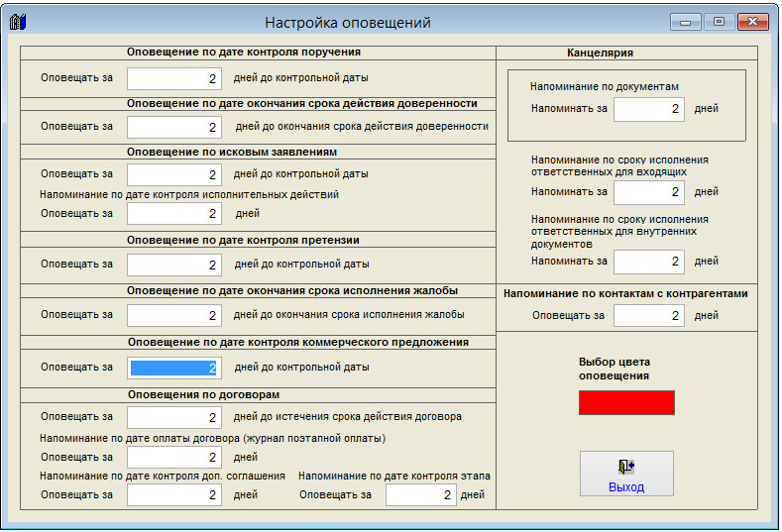Click days field for срока исполнения жалобы
Image resolution: width=782 pixels, height=532 pixels.
pyautogui.click(x=174, y=316)
